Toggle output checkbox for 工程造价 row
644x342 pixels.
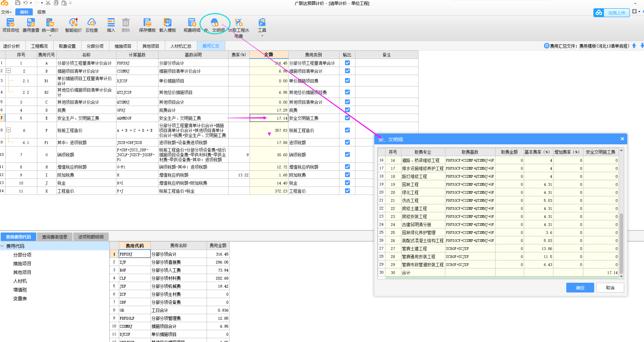(347, 191)
